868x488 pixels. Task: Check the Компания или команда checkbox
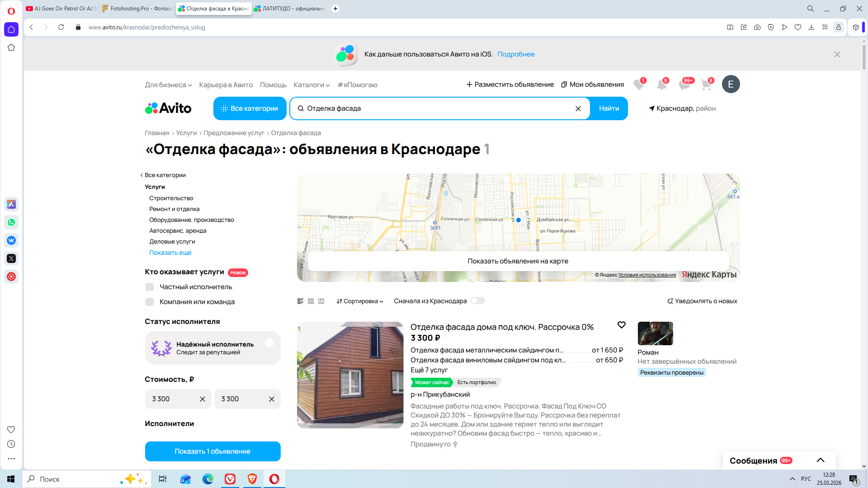click(x=150, y=302)
